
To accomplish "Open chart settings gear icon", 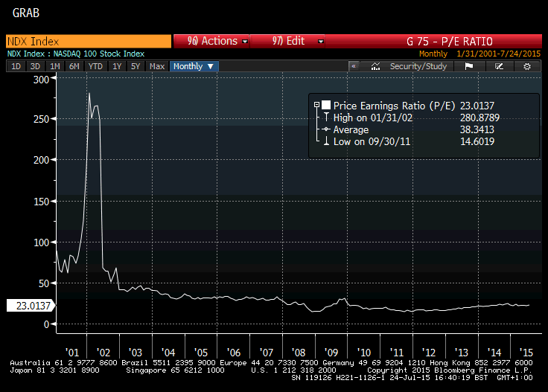I will (527, 66).
